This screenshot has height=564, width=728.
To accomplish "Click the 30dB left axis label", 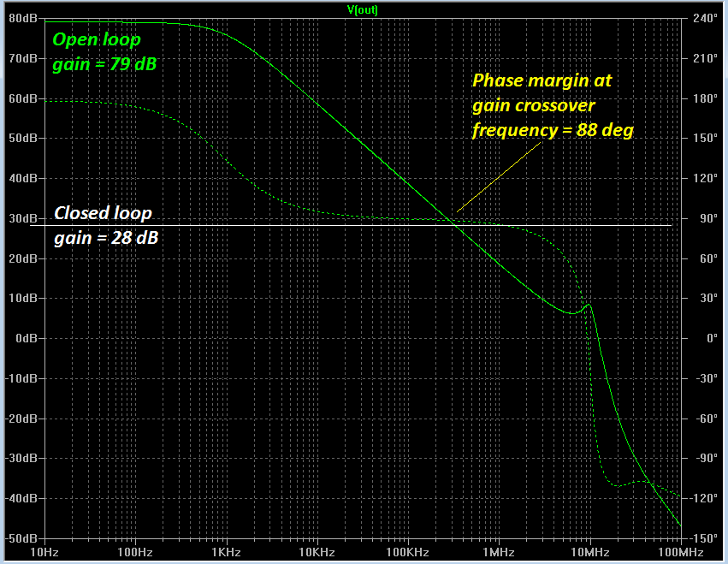I will click(x=23, y=218).
